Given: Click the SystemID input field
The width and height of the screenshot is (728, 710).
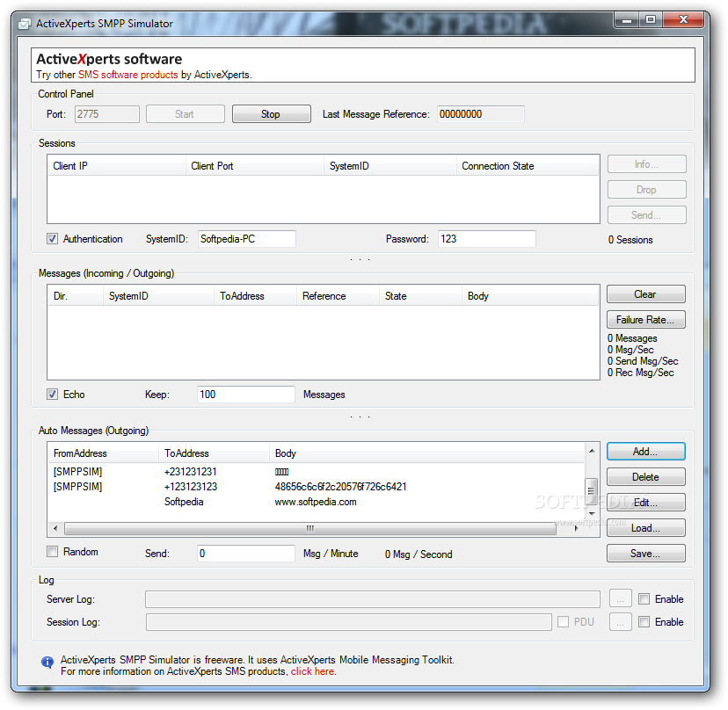Looking at the screenshot, I should click(x=246, y=239).
